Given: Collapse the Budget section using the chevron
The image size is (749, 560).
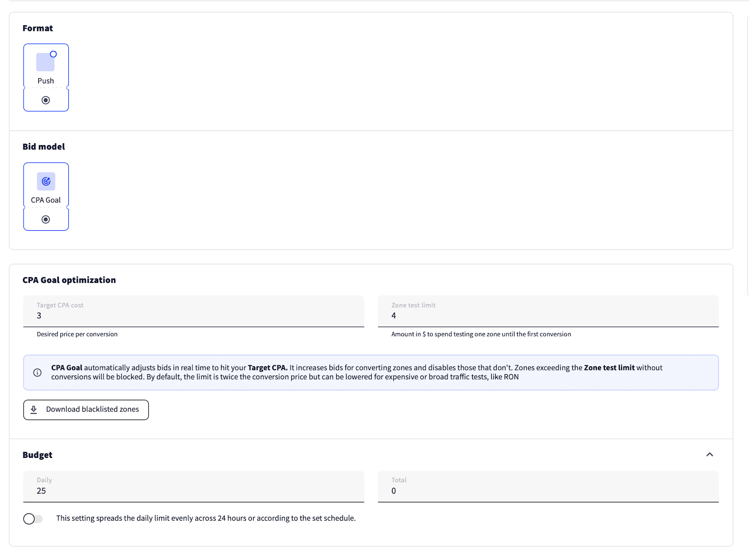Looking at the screenshot, I should pyautogui.click(x=710, y=455).
